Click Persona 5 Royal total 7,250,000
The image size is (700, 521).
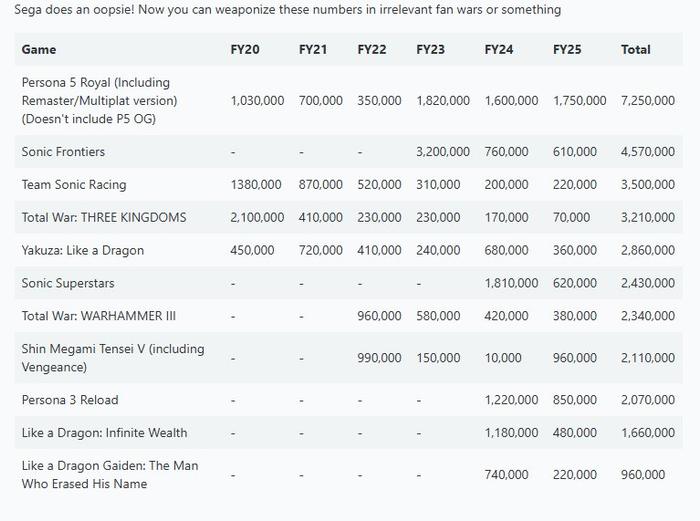[x=648, y=100]
